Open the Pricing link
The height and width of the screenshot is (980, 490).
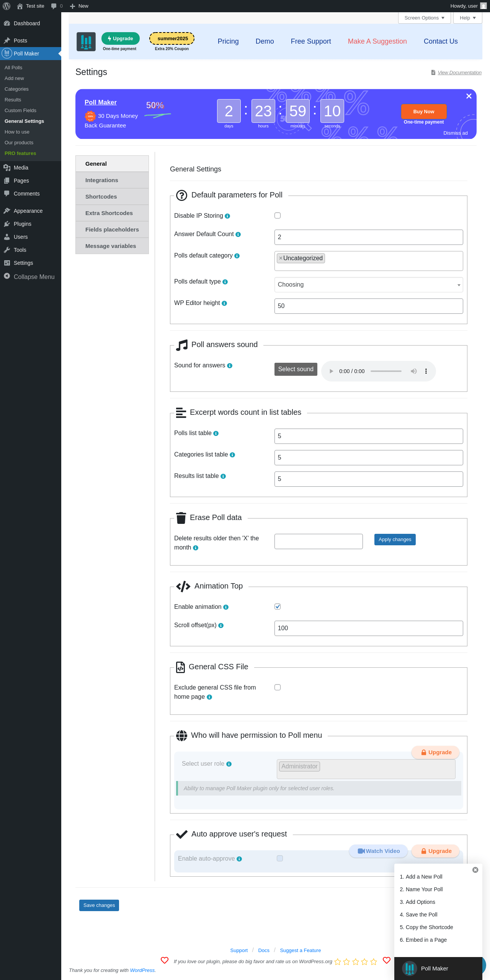tap(228, 41)
